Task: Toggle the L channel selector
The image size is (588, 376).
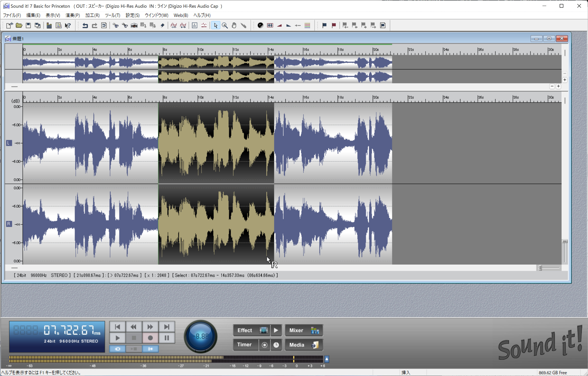Action: coord(9,143)
